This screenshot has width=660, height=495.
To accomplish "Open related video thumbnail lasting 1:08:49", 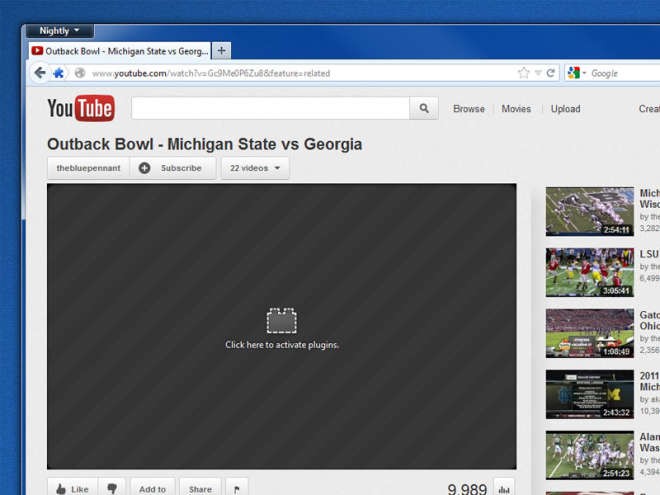I will coord(590,333).
